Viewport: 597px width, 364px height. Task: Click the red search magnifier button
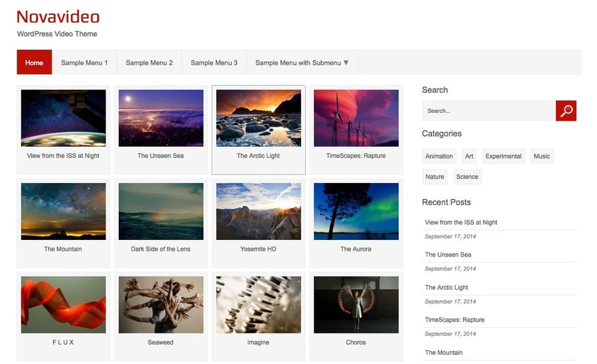click(x=566, y=111)
